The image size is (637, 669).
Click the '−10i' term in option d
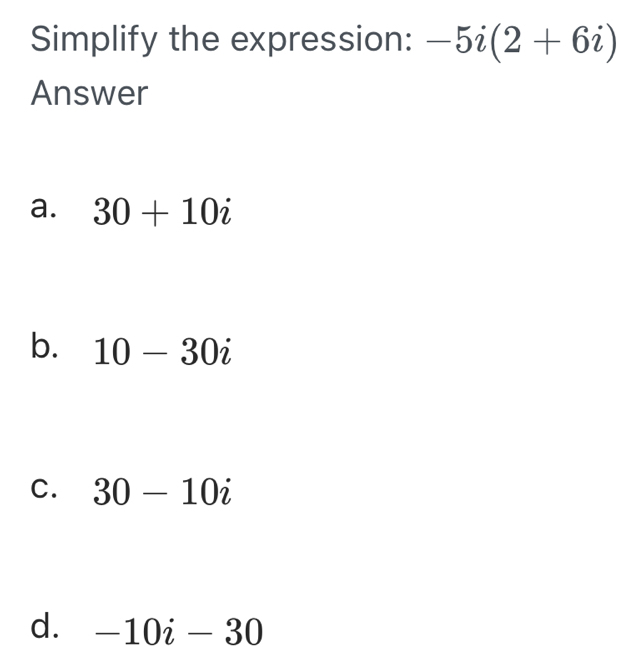(x=134, y=631)
